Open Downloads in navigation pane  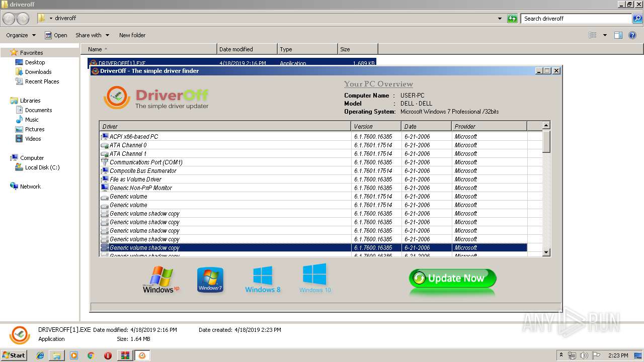click(38, 72)
